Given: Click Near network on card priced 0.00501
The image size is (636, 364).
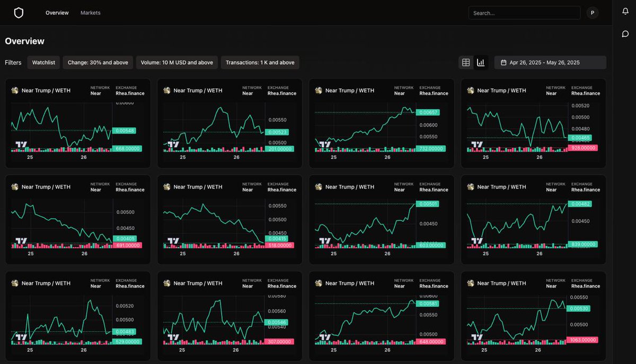Looking at the screenshot, I should (x=400, y=190).
